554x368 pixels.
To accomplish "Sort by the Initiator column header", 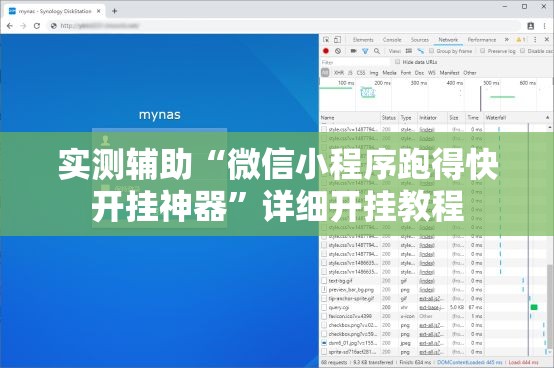I will (432, 118).
